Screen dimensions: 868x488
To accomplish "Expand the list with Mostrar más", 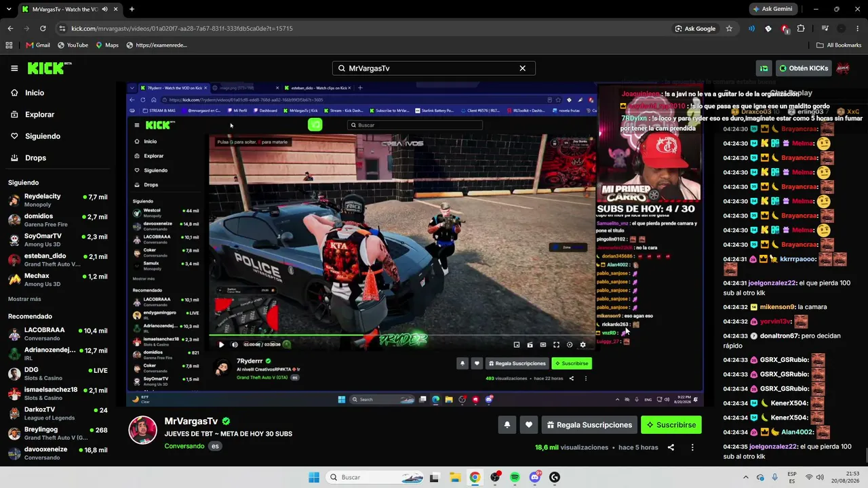I will point(24,299).
